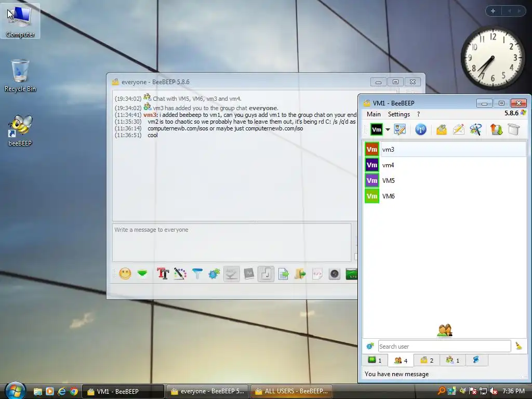Image resolution: width=532 pixels, height=399 pixels.
Task: Open the yellow envelope chat icon in the VM1 toolbar
Action: 442,129
